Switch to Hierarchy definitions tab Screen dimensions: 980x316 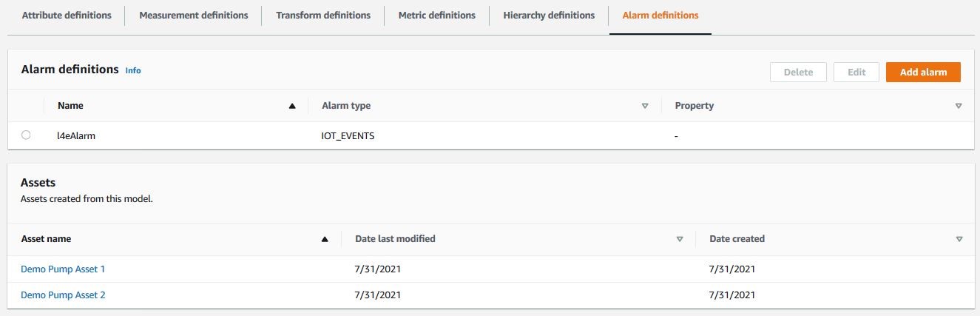[x=549, y=16]
